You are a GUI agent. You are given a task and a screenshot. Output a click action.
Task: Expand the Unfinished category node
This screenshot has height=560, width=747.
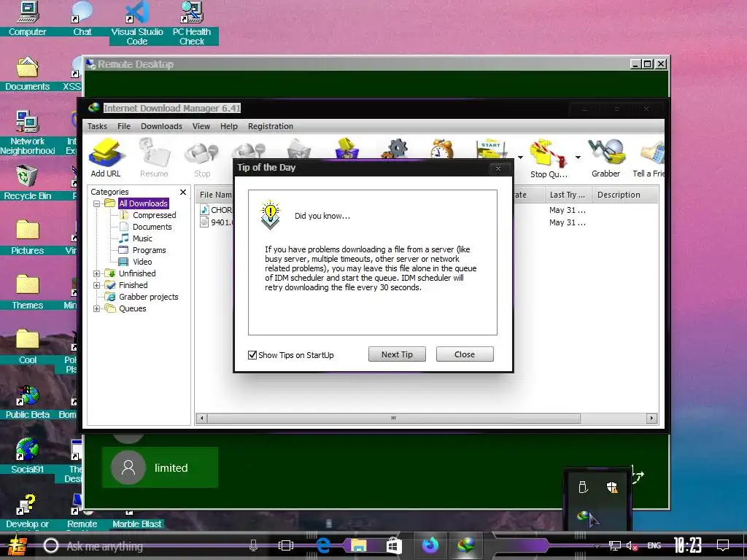97,273
